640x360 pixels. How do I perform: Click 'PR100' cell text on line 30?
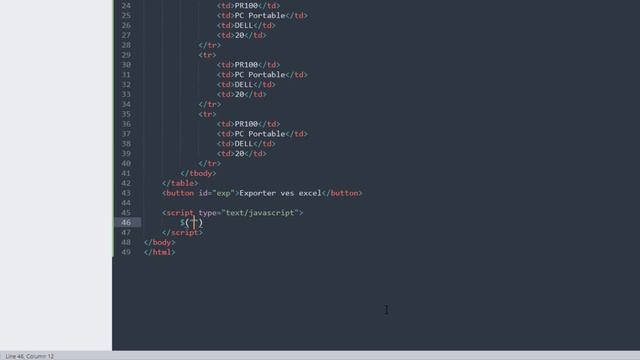[x=246, y=65]
